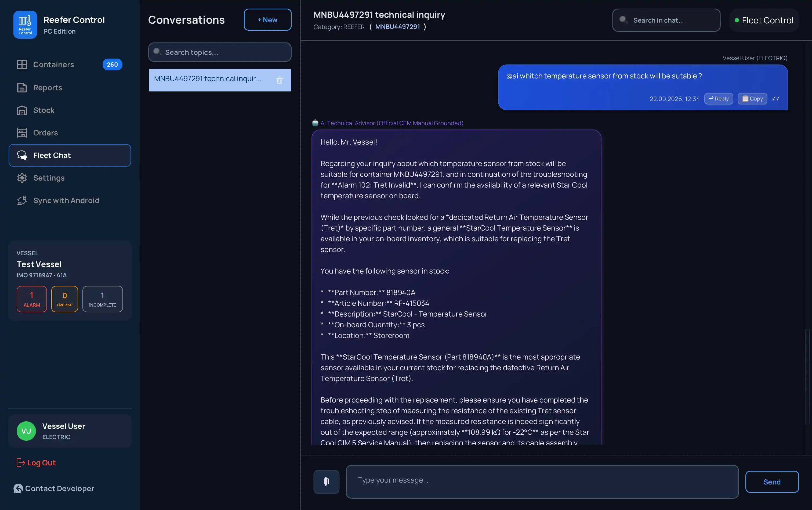Click the Search in chat magnifier icon
This screenshot has width=812, height=510.
point(624,20)
